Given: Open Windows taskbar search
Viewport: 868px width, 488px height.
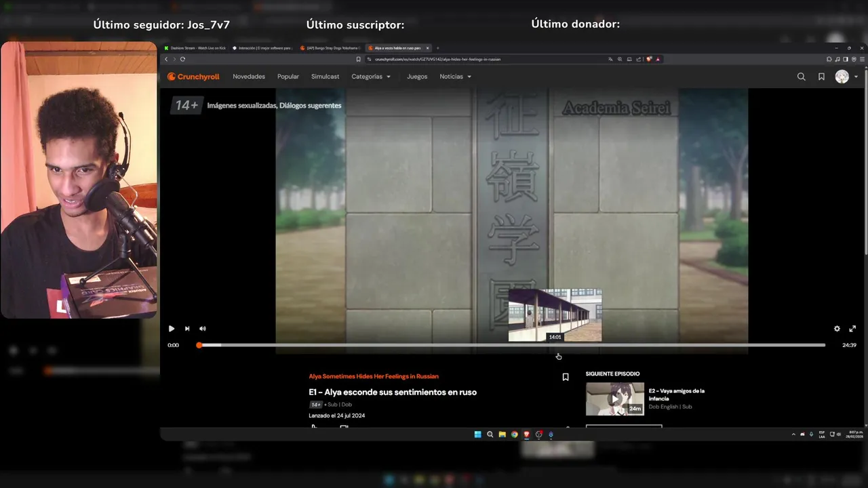Looking at the screenshot, I should click(490, 434).
